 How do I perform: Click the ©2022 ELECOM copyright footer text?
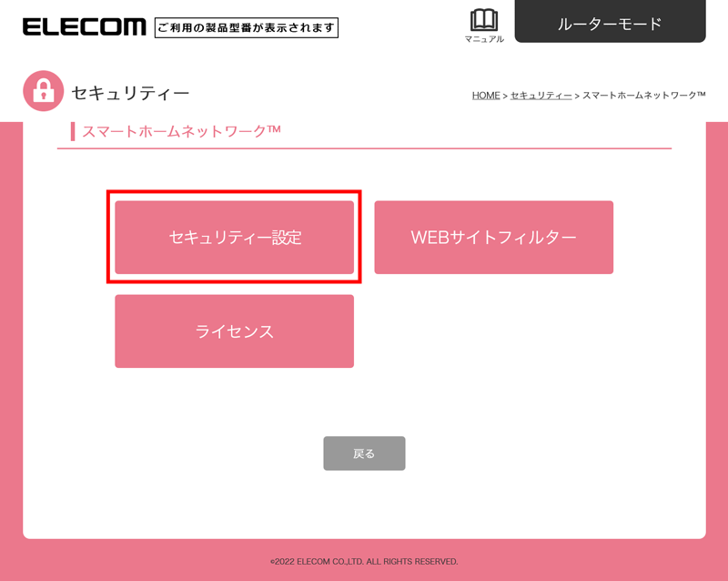pos(364,562)
